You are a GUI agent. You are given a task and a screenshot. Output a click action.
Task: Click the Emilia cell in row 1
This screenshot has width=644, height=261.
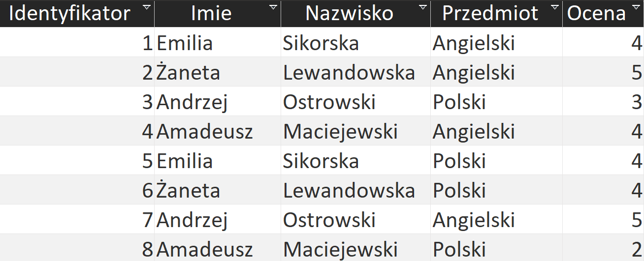pos(218,43)
